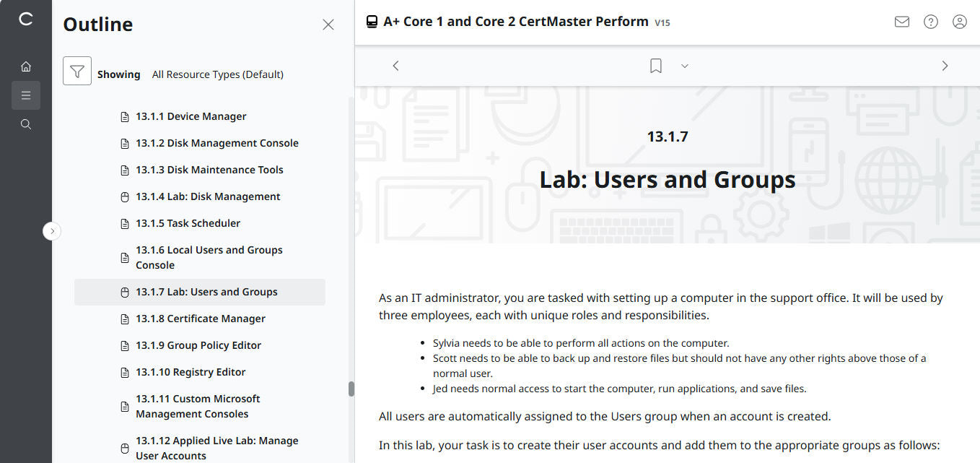The image size is (980, 463).
Task: Open messages with the envelope icon
Action: (901, 22)
